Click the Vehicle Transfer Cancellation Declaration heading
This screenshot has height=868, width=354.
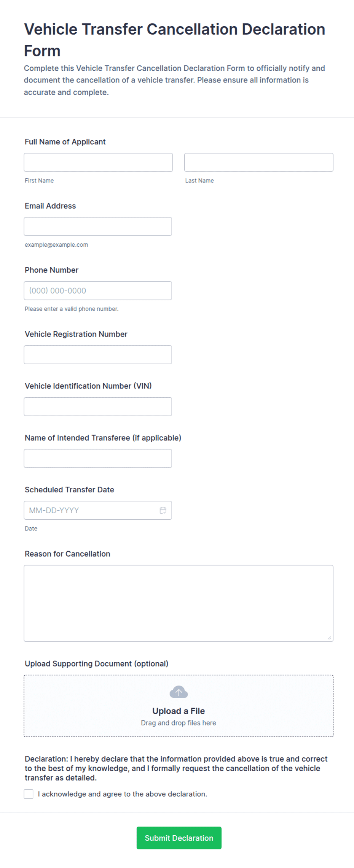coord(174,40)
